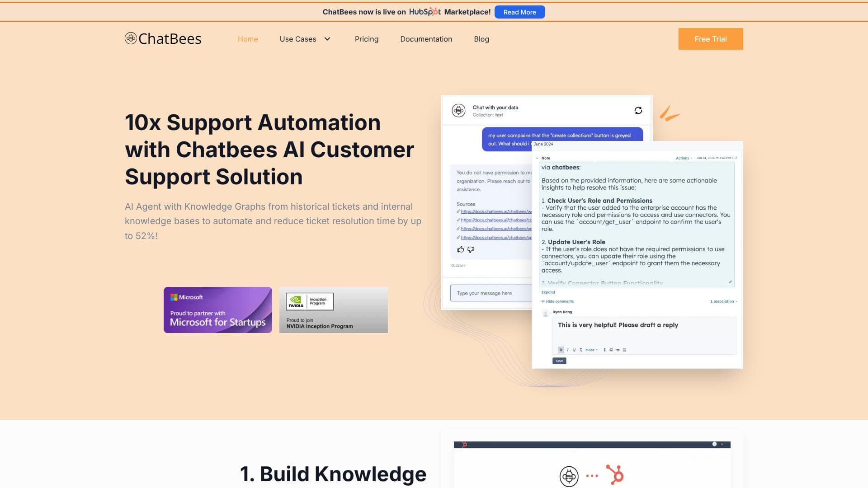Open the More dropdown in note editor
Screen dimensions: 868x488
591,350
